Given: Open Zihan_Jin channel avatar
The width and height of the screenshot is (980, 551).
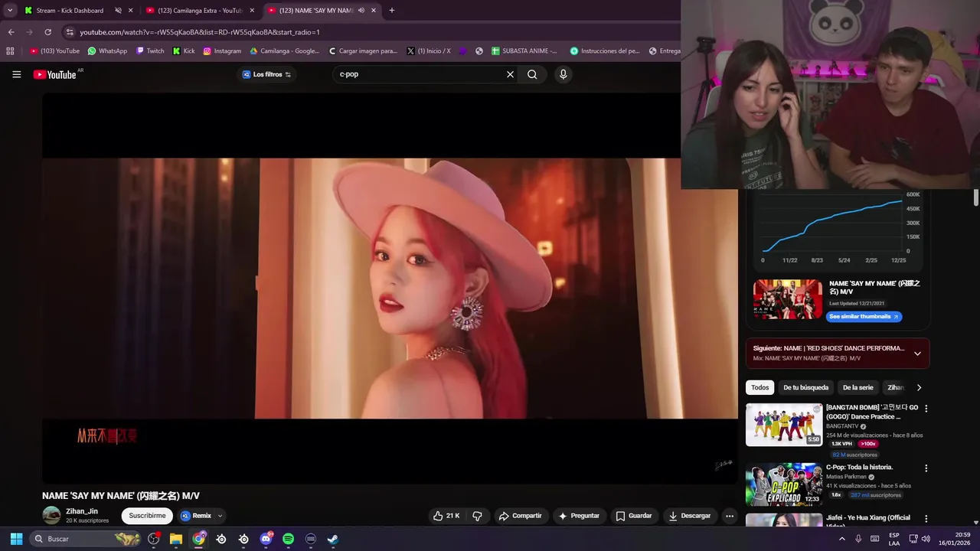Looking at the screenshot, I should [51, 516].
